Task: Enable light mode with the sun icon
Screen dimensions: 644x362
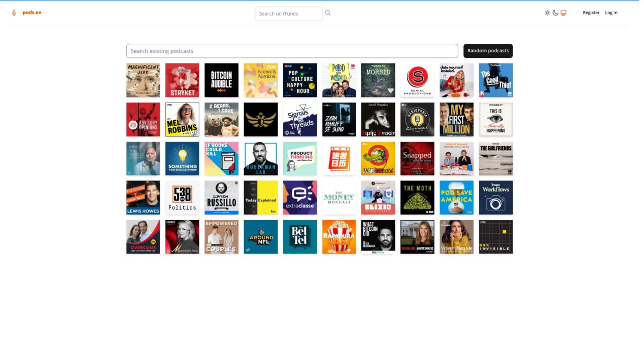Action: 547,13
